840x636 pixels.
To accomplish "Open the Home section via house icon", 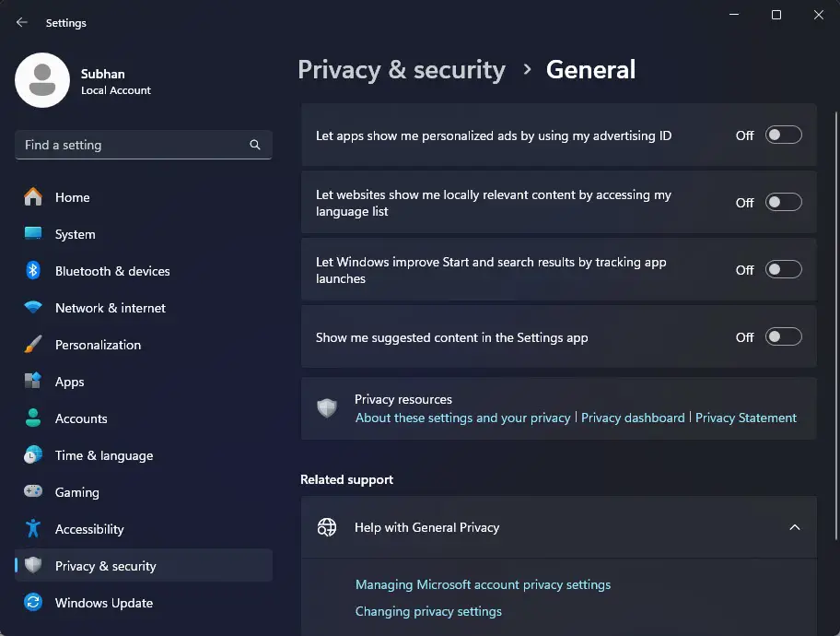I will coord(33,197).
